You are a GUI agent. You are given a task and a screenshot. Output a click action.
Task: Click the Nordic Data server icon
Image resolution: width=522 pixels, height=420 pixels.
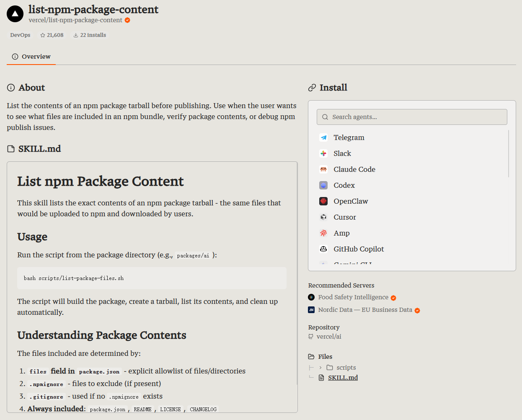[x=311, y=310]
